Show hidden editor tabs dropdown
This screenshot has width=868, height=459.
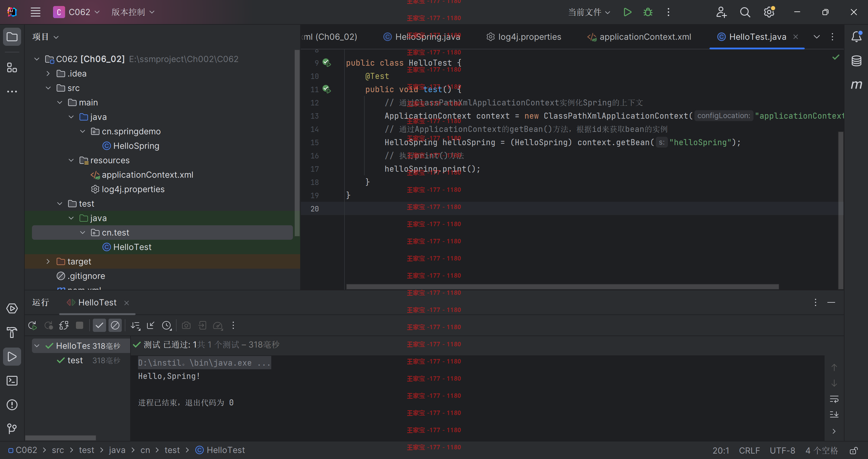(x=816, y=37)
